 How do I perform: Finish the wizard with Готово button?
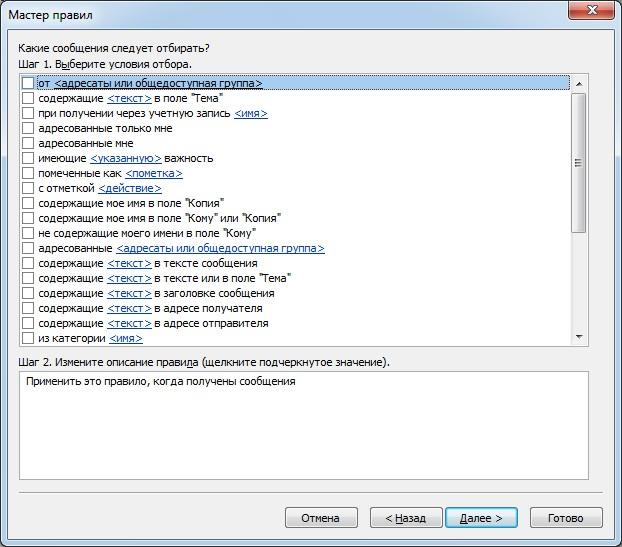coord(566,518)
